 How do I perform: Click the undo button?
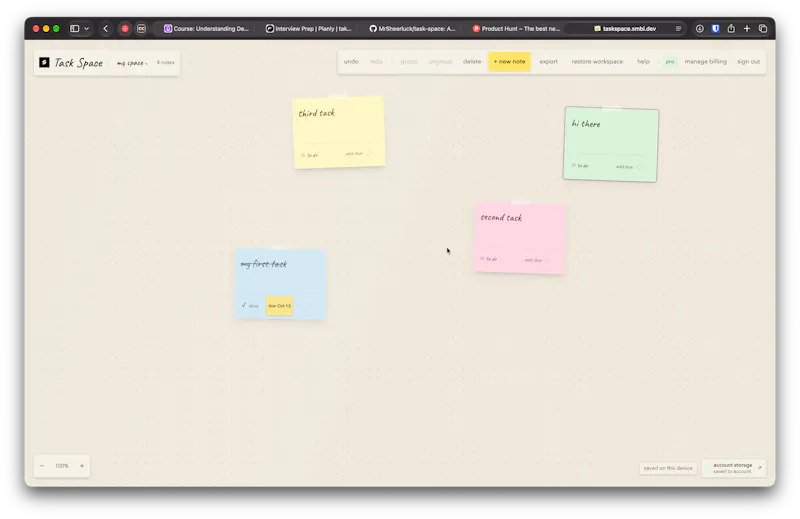click(351, 62)
